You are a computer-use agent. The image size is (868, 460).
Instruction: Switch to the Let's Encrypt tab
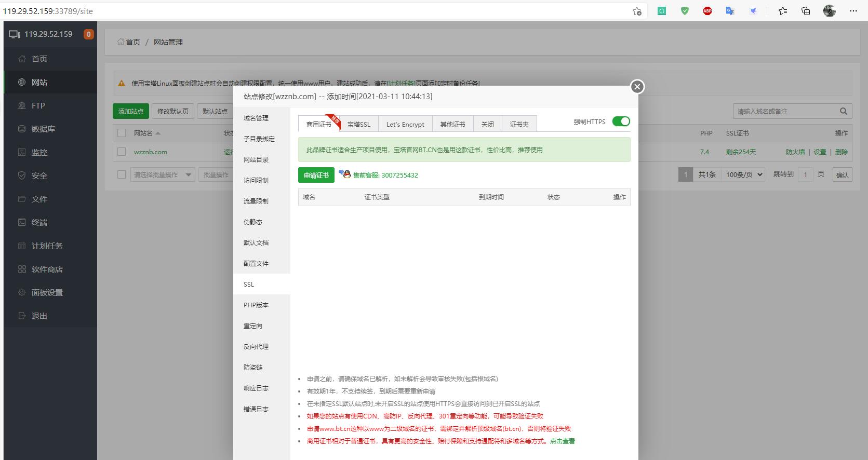pyautogui.click(x=405, y=124)
